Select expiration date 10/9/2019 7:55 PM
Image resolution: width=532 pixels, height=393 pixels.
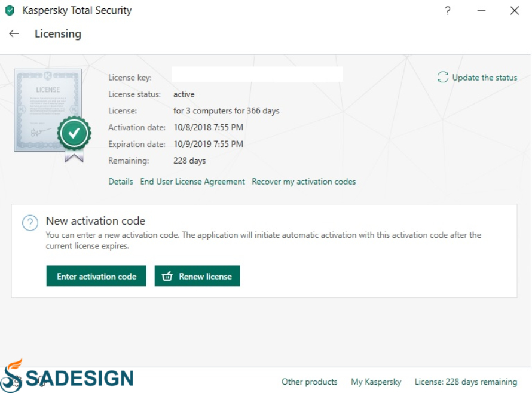209,144
